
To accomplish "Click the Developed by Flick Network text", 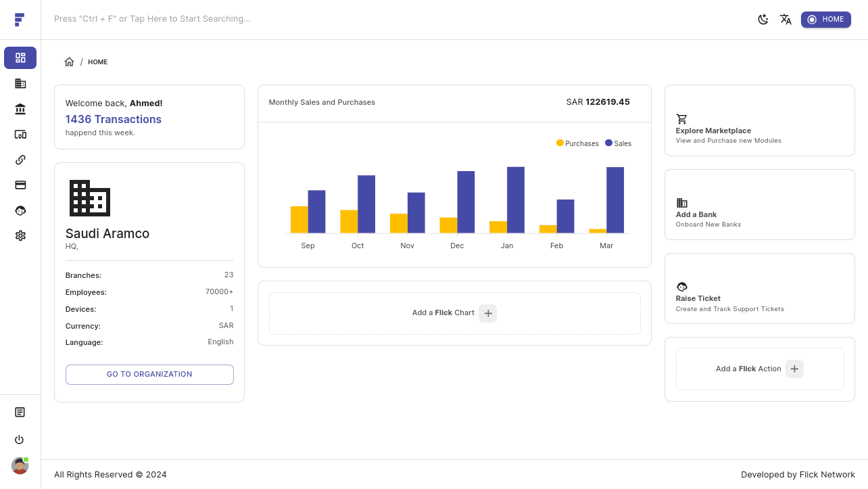I will click(x=798, y=474).
